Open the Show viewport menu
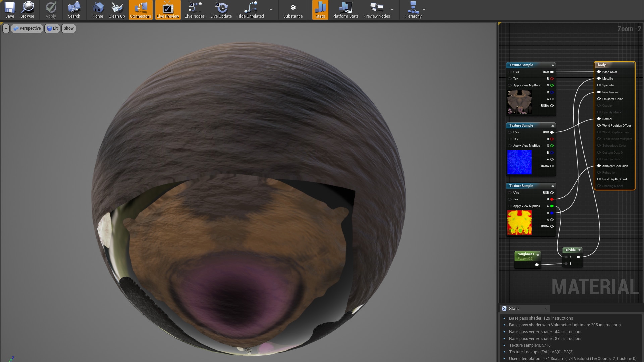Screen dimensions: 644x362 (68, 28)
